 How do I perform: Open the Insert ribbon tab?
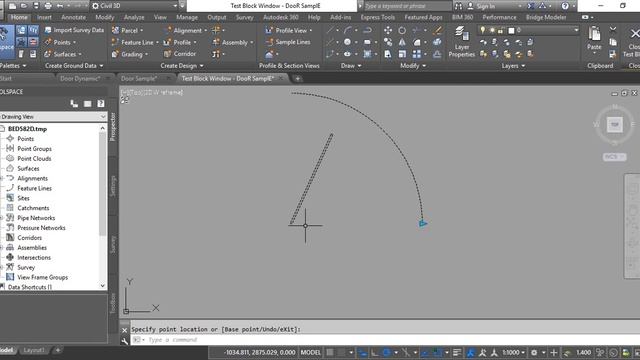tap(44, 17)
